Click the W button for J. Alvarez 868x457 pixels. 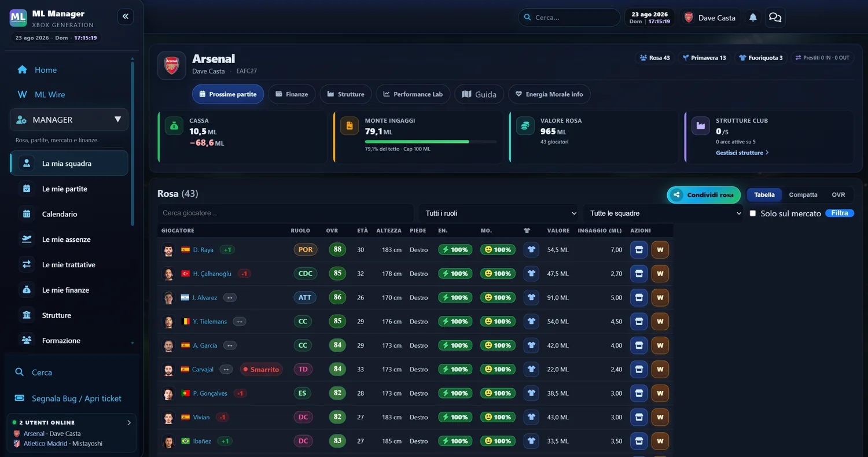pos(660,297)
